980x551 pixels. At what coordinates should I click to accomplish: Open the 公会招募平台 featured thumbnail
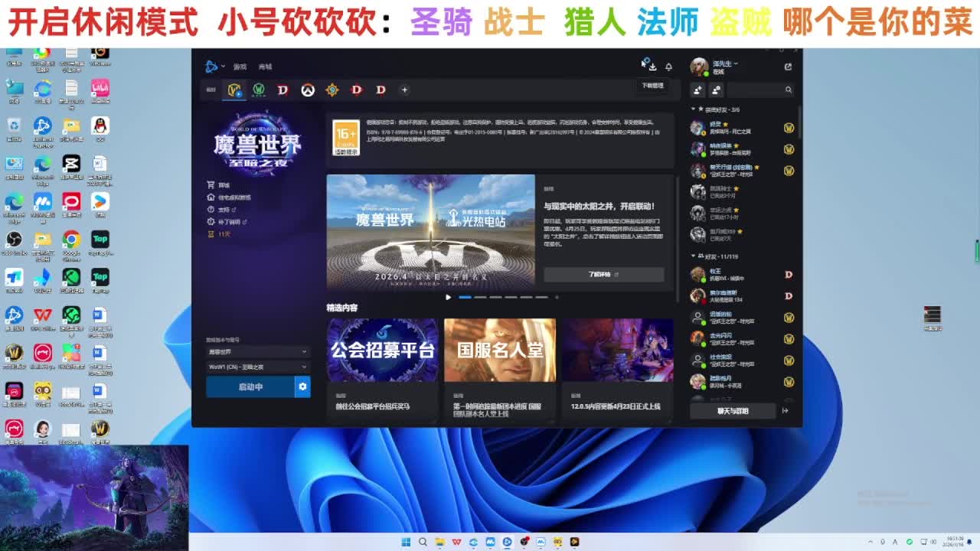coord(382,350)
